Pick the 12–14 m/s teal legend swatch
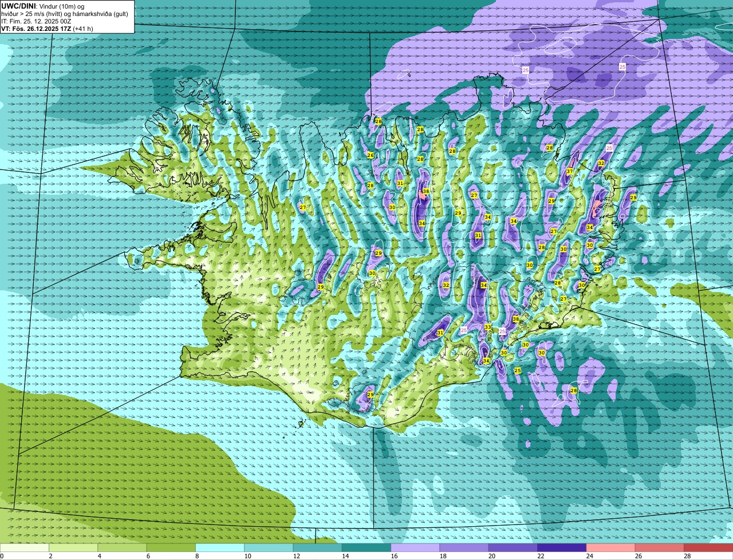The image size is (733, 560). 318,547
